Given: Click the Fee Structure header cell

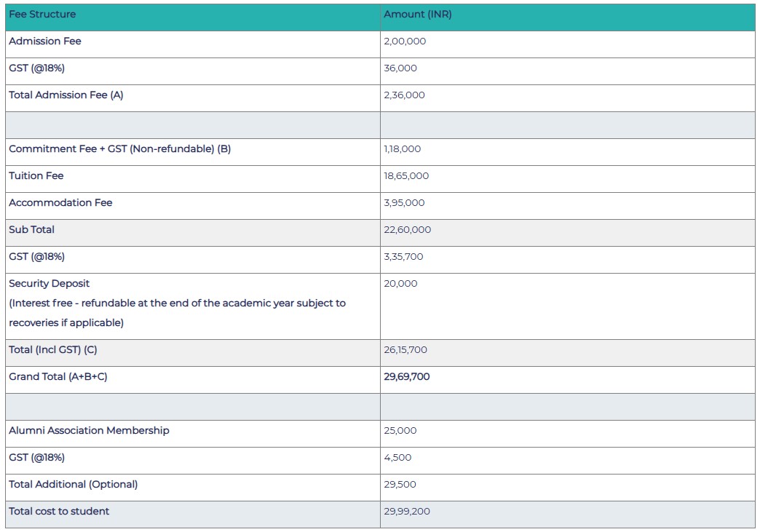Looking at the screenshot, I should pos(41,14).
